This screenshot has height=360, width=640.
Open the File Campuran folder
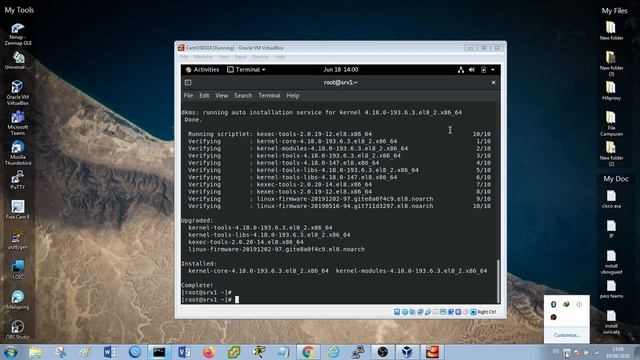coord(611,123)
